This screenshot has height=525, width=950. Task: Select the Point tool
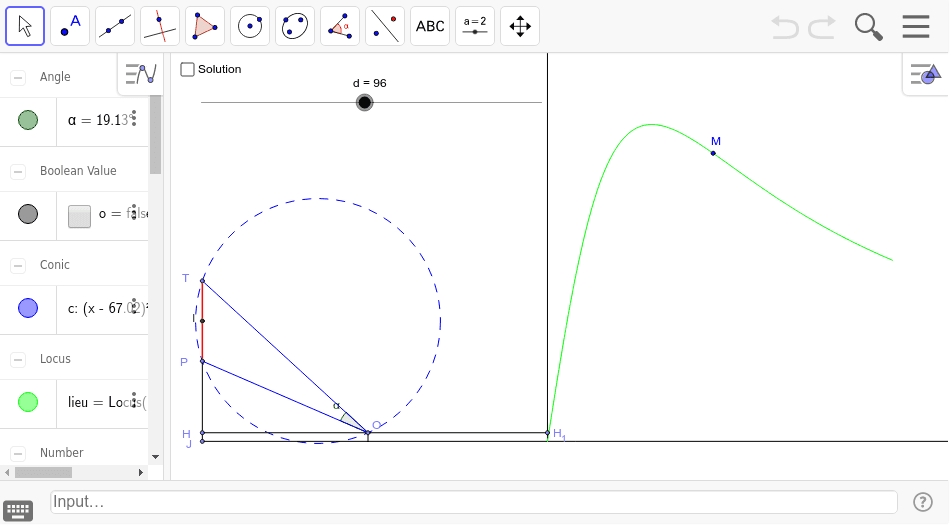tap(70, 26)
